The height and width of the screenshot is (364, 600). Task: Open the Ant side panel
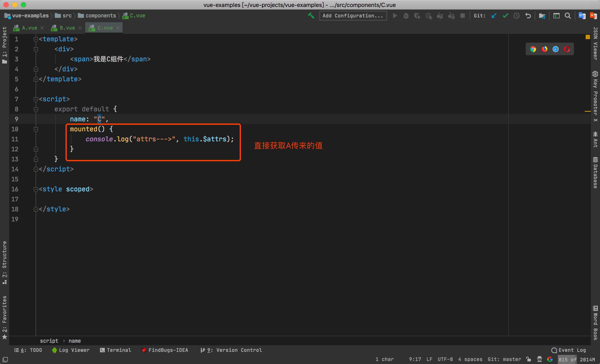[595, 139]
